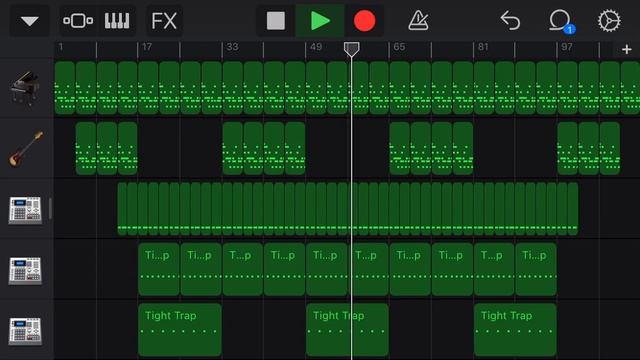Select first Ti...p region on fourth track
The width and height of the screenshot is (640, 360).
click(x=159, y=269)
